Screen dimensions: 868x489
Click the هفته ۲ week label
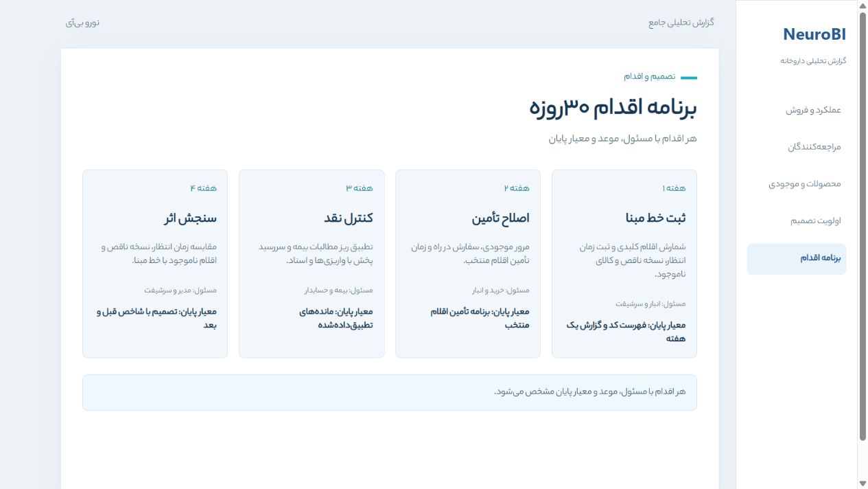tap(517, 188)
